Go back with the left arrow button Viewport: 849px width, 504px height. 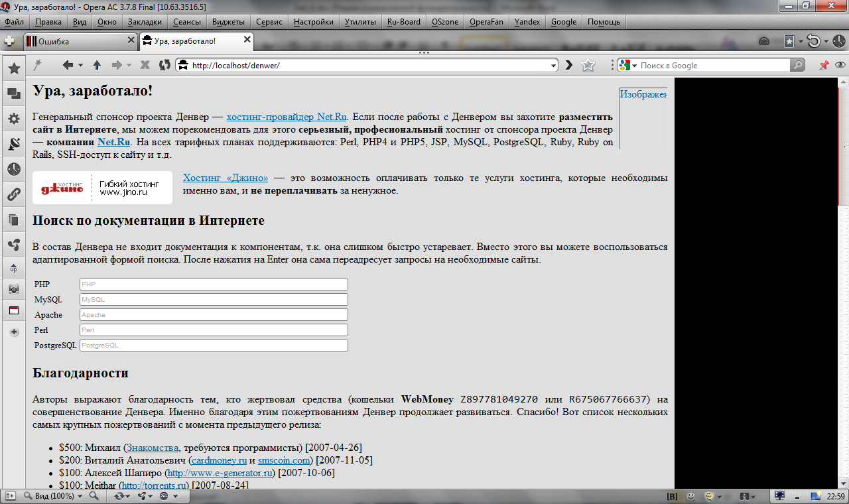click(68, 65)
